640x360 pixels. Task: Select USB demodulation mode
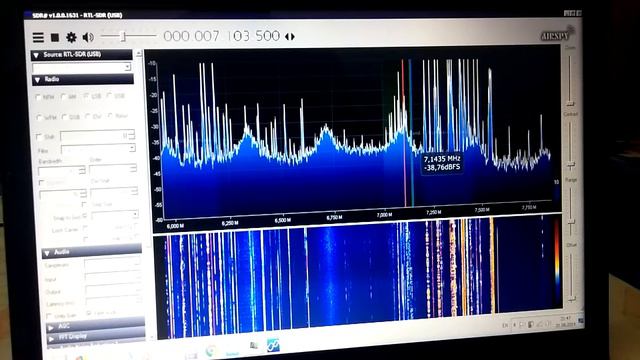pyautogui.click(x=116, y=96)
